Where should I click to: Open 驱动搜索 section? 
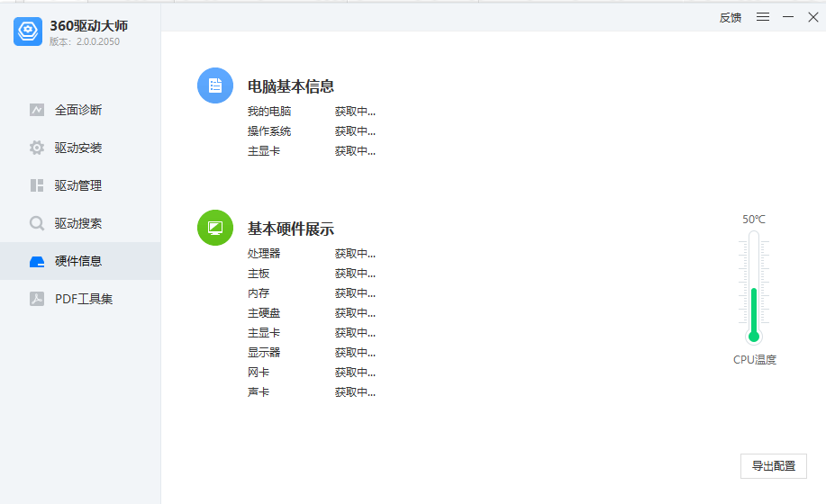tap(80, 223)
